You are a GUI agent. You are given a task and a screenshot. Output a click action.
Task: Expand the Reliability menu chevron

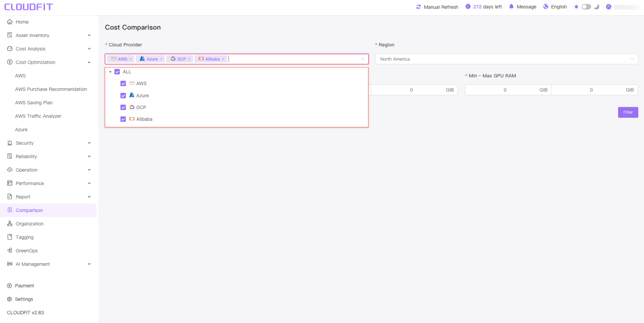point(89,156)
